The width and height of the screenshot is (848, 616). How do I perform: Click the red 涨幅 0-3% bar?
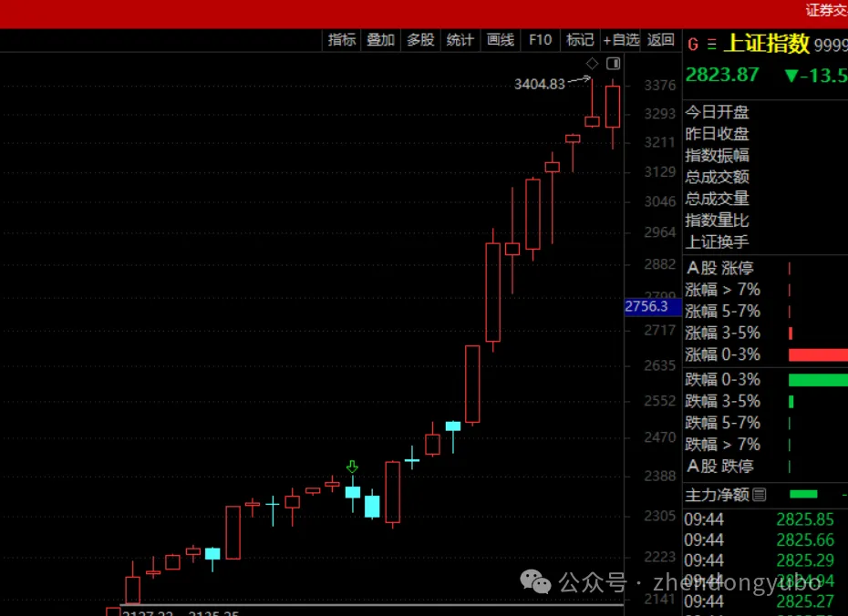coord(817,355)
